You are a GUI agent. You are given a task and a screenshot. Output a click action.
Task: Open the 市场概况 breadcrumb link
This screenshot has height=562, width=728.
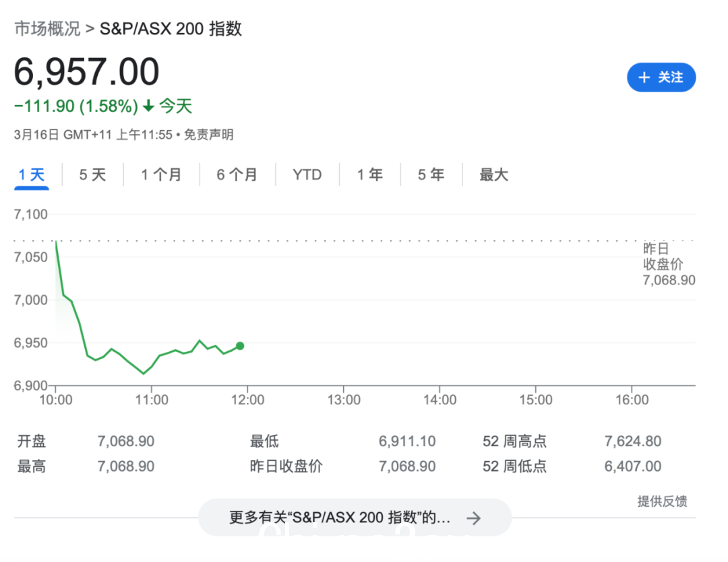tap(47, 29)
